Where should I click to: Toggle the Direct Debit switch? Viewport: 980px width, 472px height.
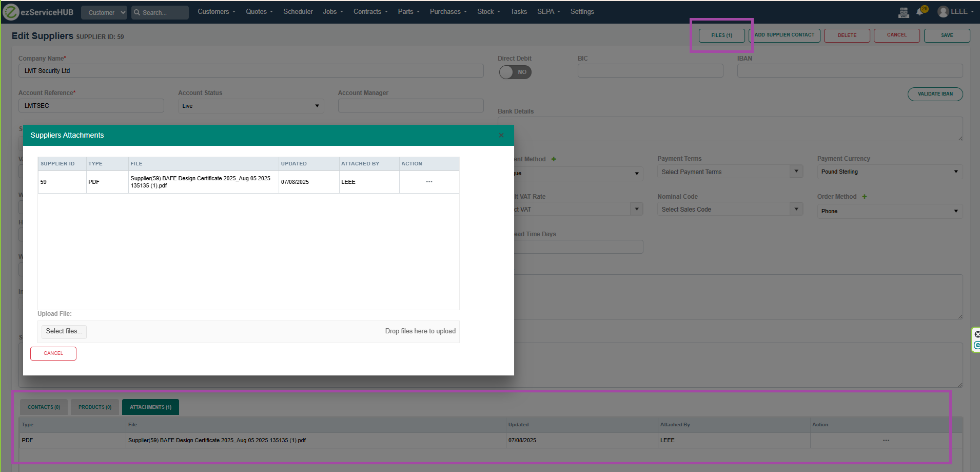click(515, 72)
